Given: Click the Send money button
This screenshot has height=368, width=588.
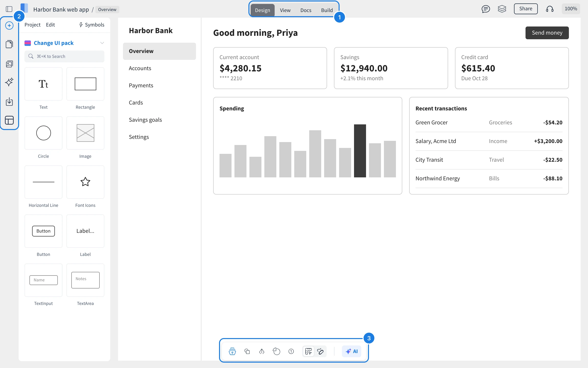Looking at the screenshot, I should [x=547, y=33].
